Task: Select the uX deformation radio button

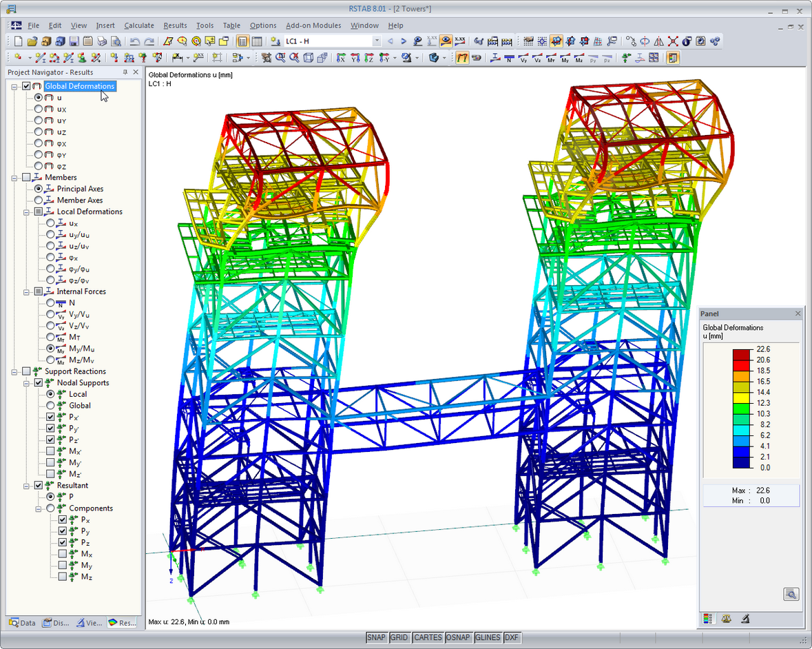Action: [39, 109]
